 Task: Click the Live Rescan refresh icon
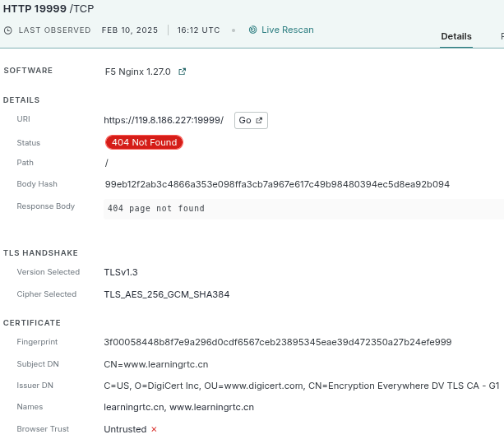252,30
